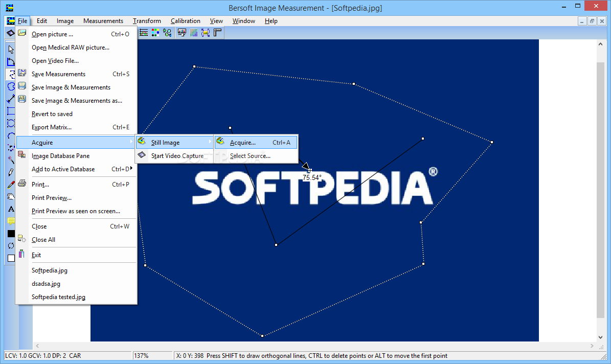Select the pencil drawing tool
This screenshot has height=364, width=611.
tap(11, 172)
